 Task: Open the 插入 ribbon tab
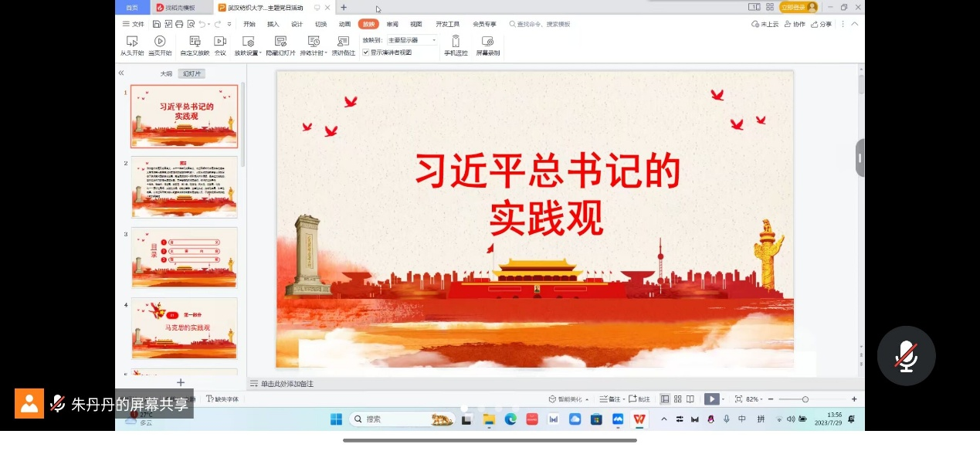273,24
